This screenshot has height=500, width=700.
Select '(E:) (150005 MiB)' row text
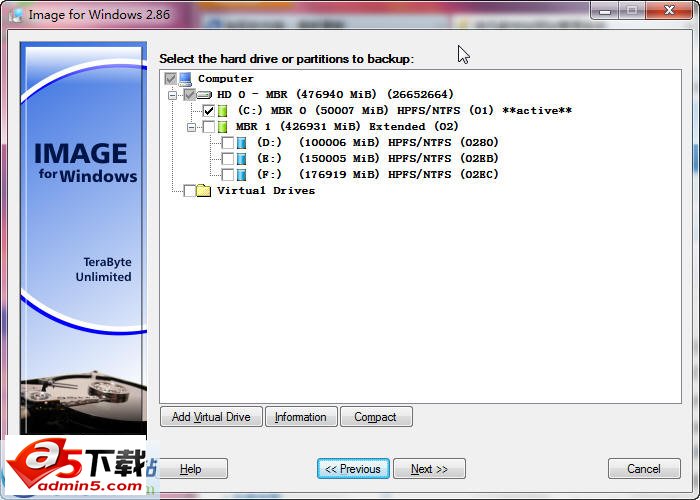coord(377,159)
